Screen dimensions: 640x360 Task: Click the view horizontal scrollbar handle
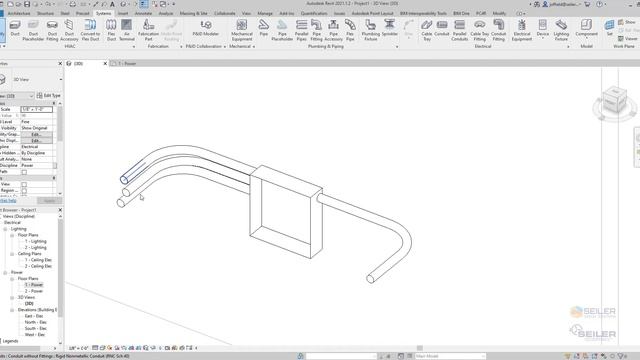[x=420, y=348]
